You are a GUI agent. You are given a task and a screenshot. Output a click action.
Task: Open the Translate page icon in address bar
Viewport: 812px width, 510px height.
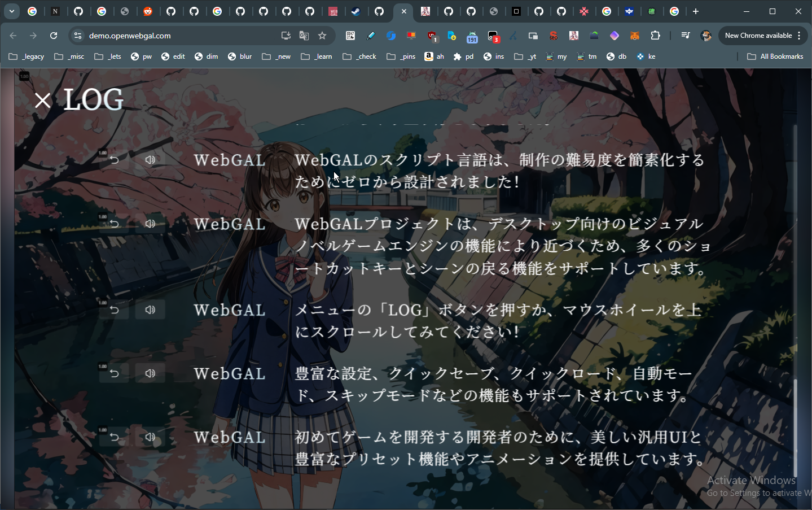[304, 36]
